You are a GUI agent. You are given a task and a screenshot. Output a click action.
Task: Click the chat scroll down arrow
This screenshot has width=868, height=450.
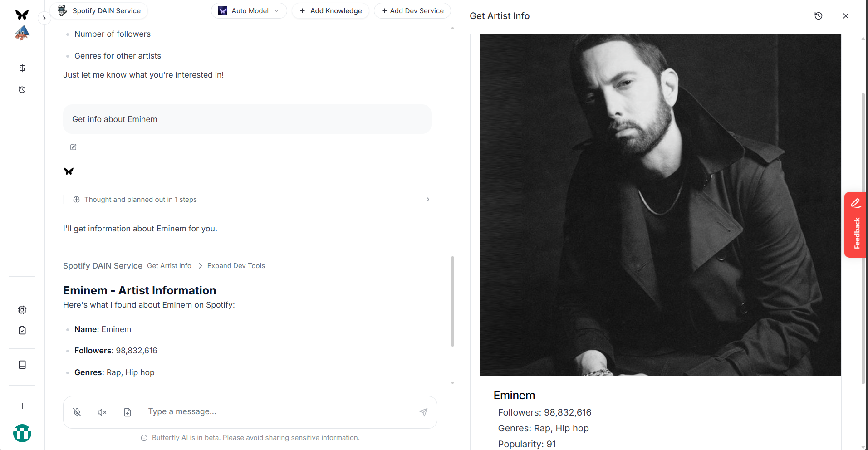[x=452, y=383]
